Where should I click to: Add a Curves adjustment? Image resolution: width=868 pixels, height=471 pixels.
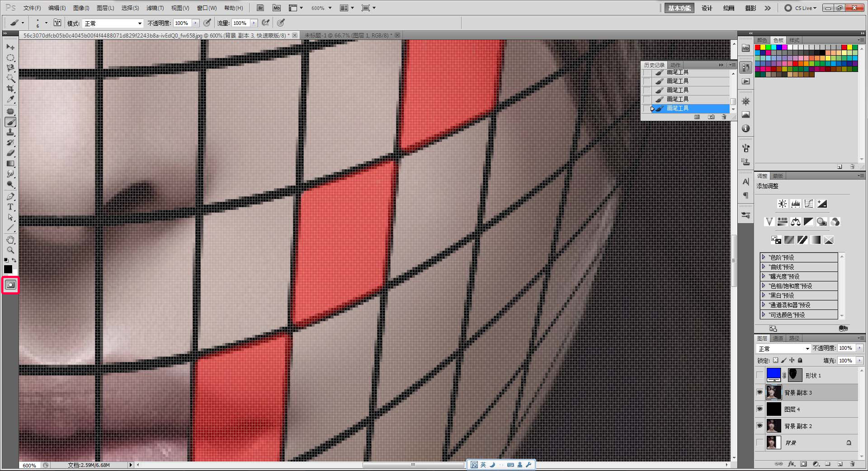point(809,204)
